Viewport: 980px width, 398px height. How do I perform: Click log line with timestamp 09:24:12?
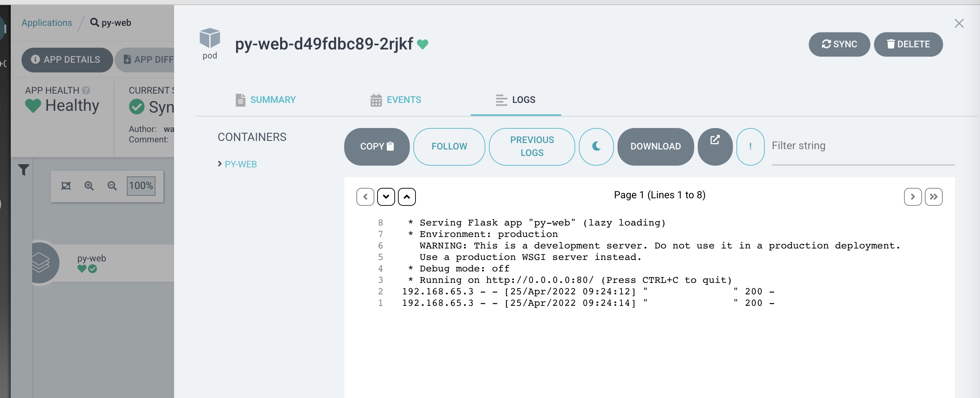tap(588, 292)
